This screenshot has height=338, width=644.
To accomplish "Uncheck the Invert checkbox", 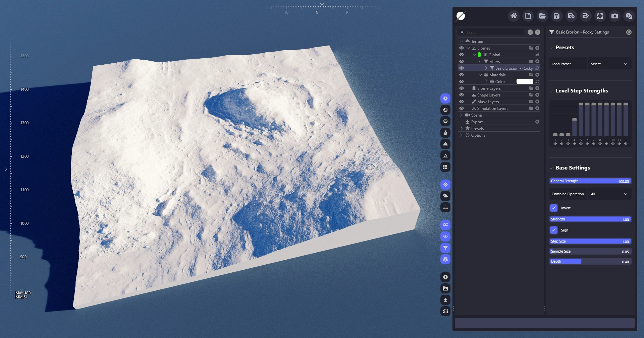I will (x=554, y=208).
